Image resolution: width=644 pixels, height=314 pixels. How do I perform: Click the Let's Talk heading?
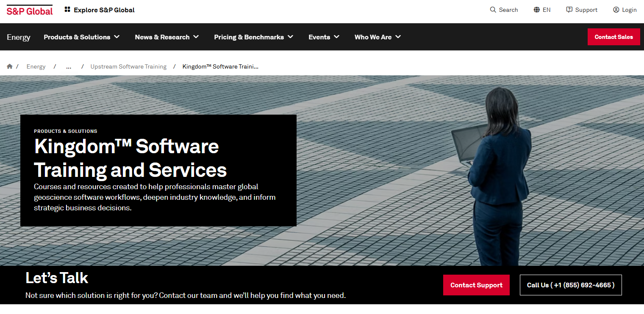(57, 278)
